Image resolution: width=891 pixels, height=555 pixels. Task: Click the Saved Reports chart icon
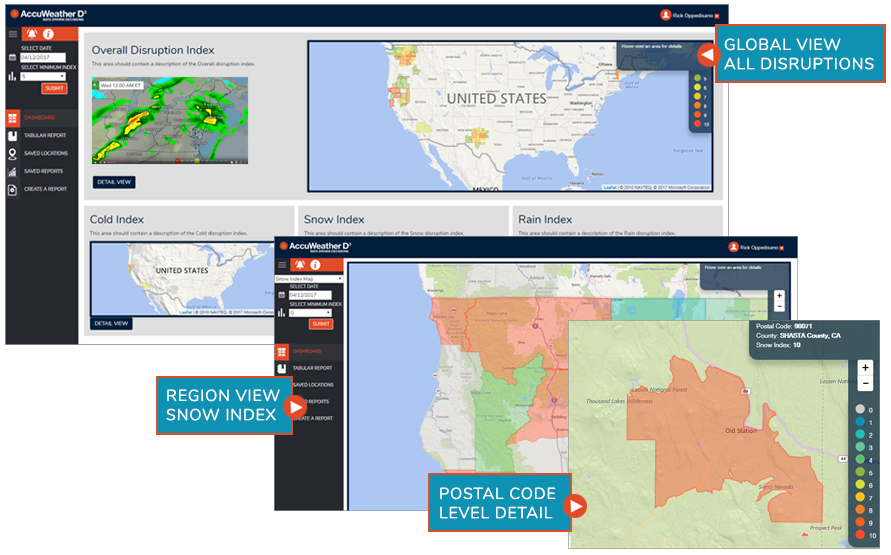coord(12,171)
